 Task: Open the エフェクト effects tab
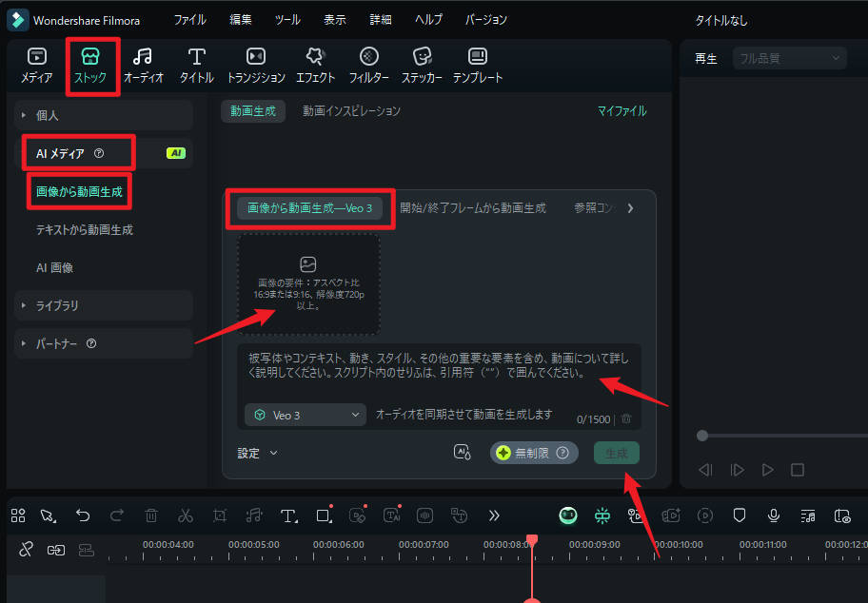316,66
